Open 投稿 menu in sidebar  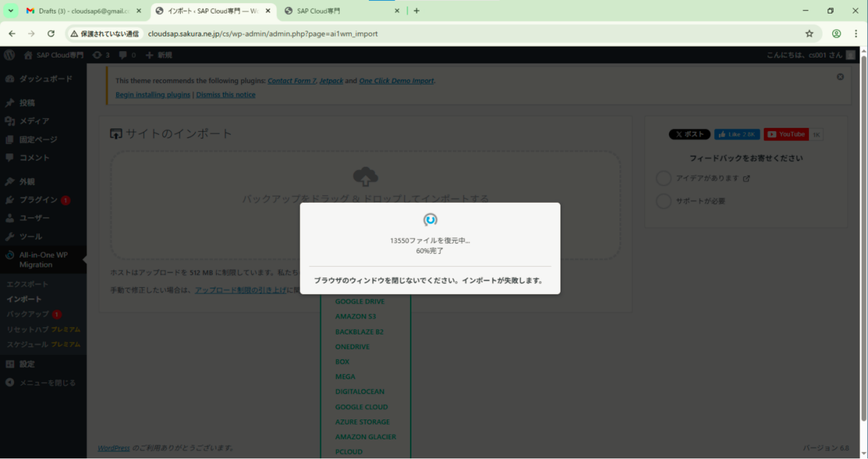pos(43,103)
